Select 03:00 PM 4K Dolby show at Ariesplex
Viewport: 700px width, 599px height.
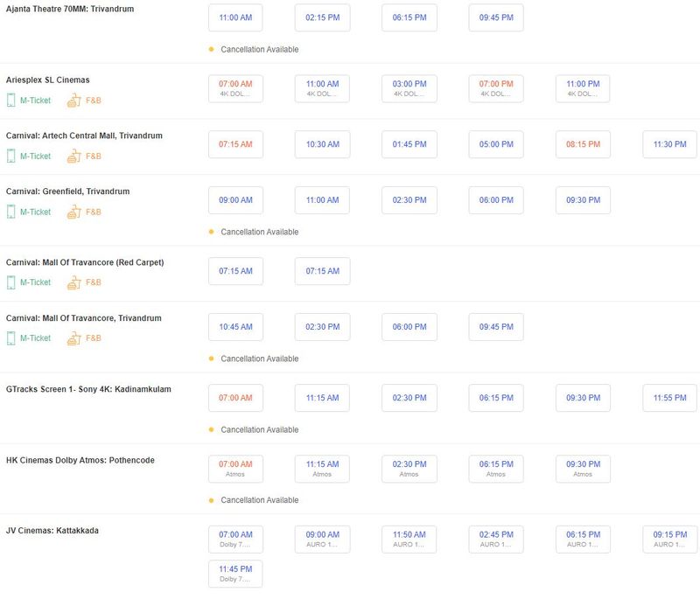point(409,88)
